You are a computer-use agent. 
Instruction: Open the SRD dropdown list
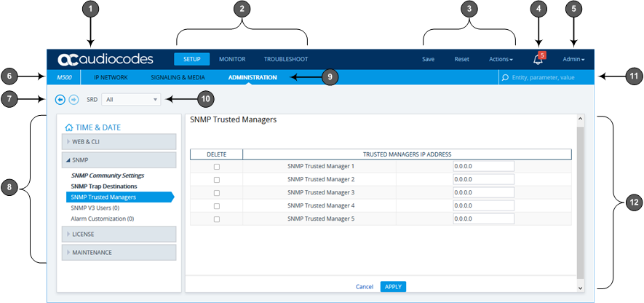[x=131, y=99]
